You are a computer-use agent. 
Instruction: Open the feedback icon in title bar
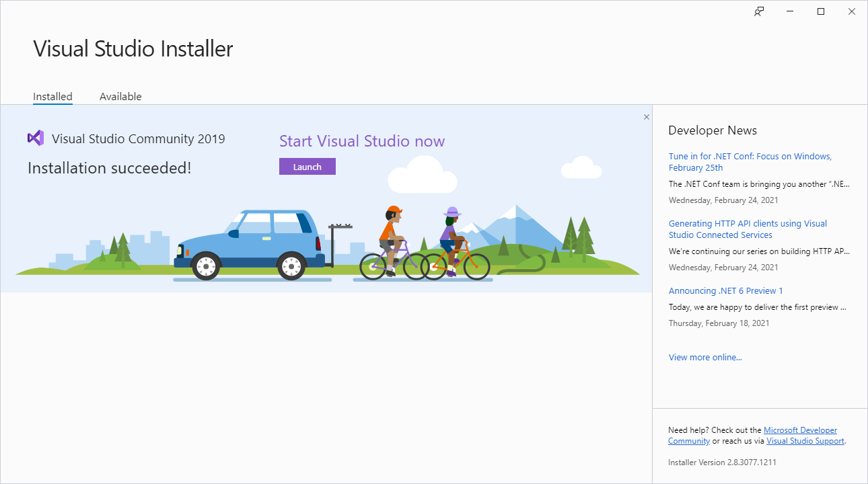click(759, 11)
